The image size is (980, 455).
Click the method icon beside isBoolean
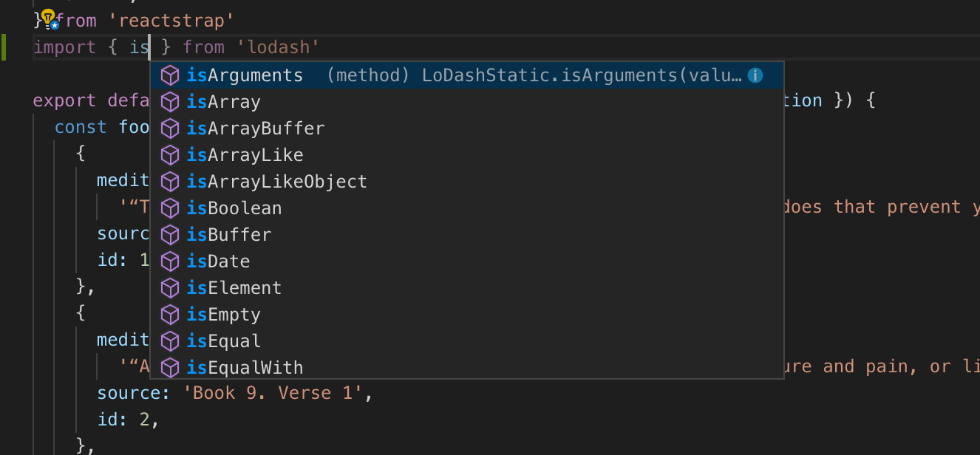coord(170,208)
